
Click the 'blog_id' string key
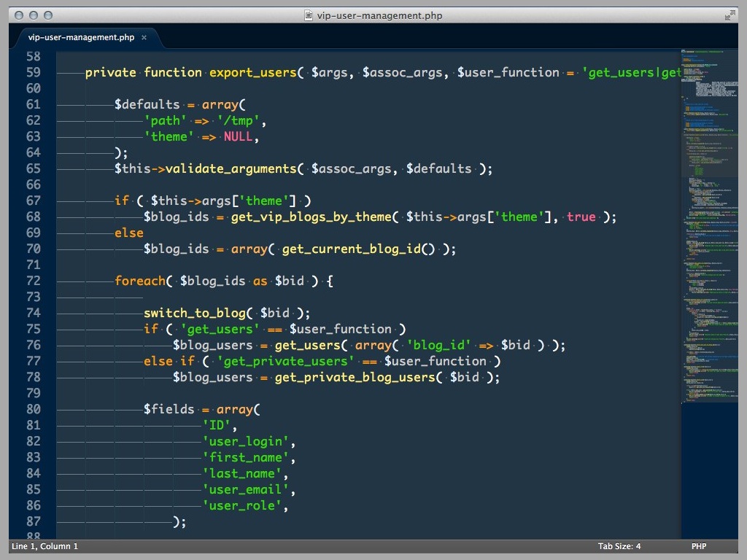[439, 345]
